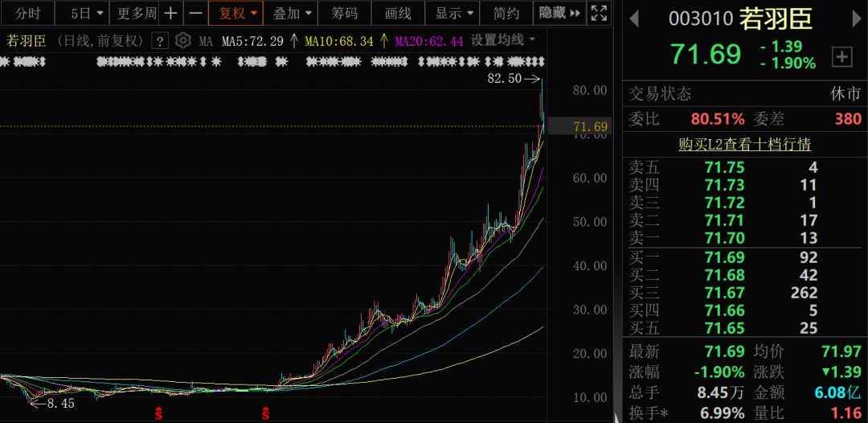Open the 5日 period dropdown

87,14
